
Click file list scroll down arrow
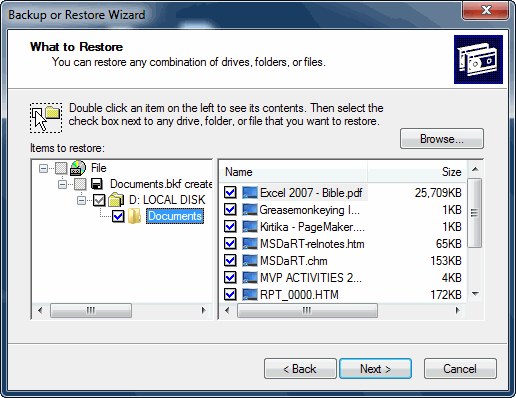tap(475, 294)
